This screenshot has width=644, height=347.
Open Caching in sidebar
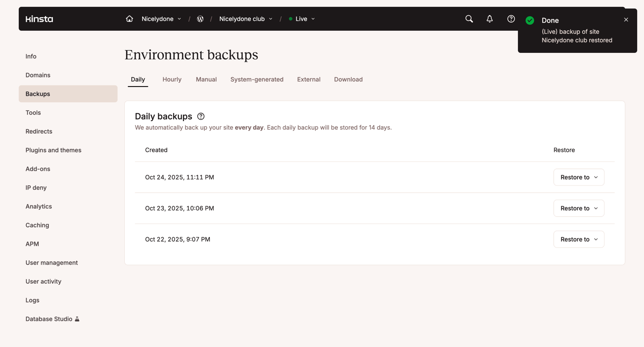click(x=68, y=225)
